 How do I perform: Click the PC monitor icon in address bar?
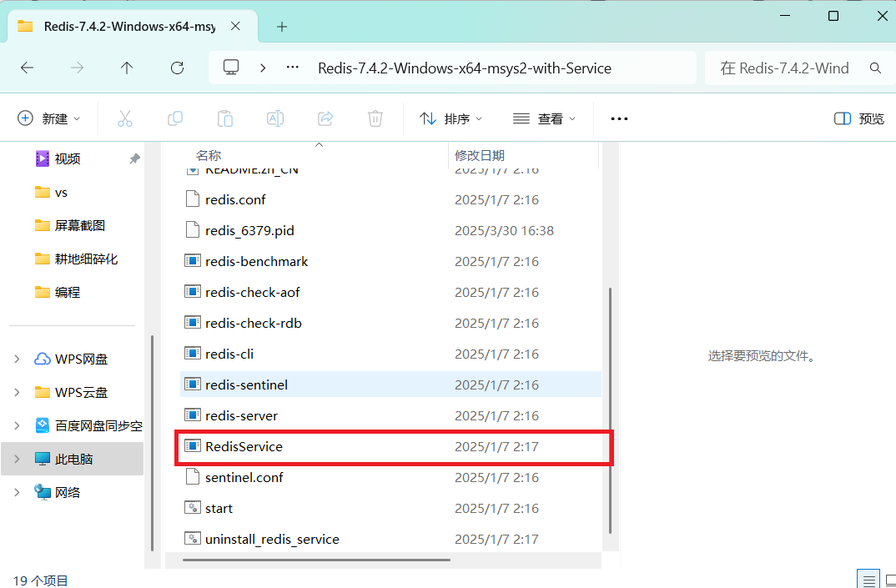pyautogui.click(x=231, y=68)
